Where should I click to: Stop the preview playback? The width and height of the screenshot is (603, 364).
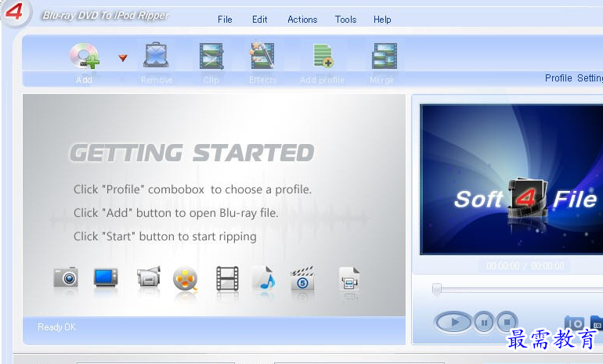[x=507, y=322]
